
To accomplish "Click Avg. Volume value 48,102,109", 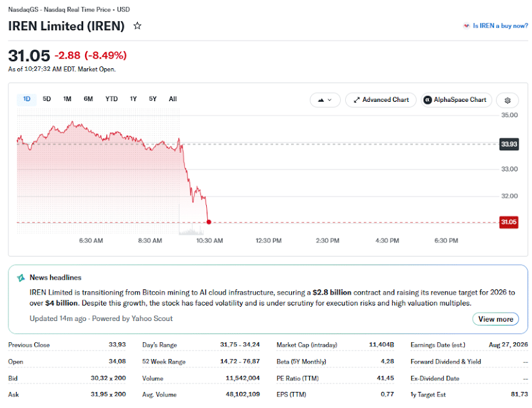I will (243, 394).
